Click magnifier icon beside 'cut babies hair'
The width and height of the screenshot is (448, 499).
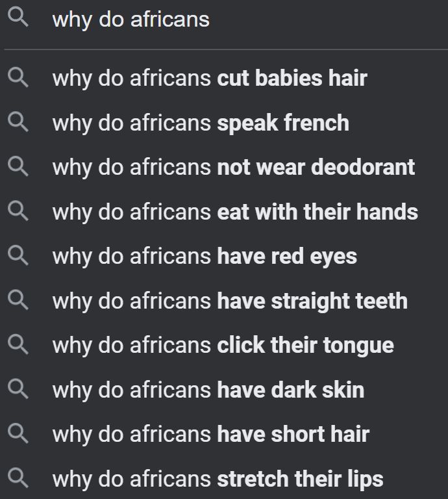18,77
